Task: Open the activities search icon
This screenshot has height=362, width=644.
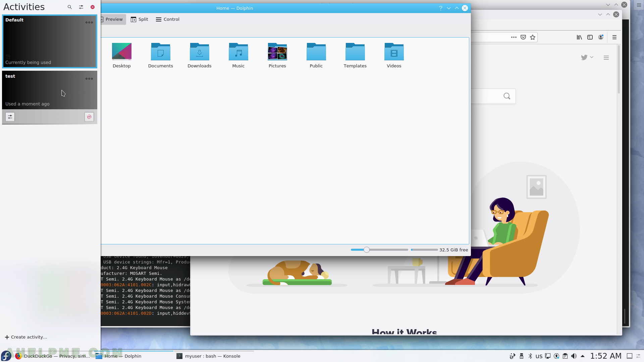Action: (70, 7)
